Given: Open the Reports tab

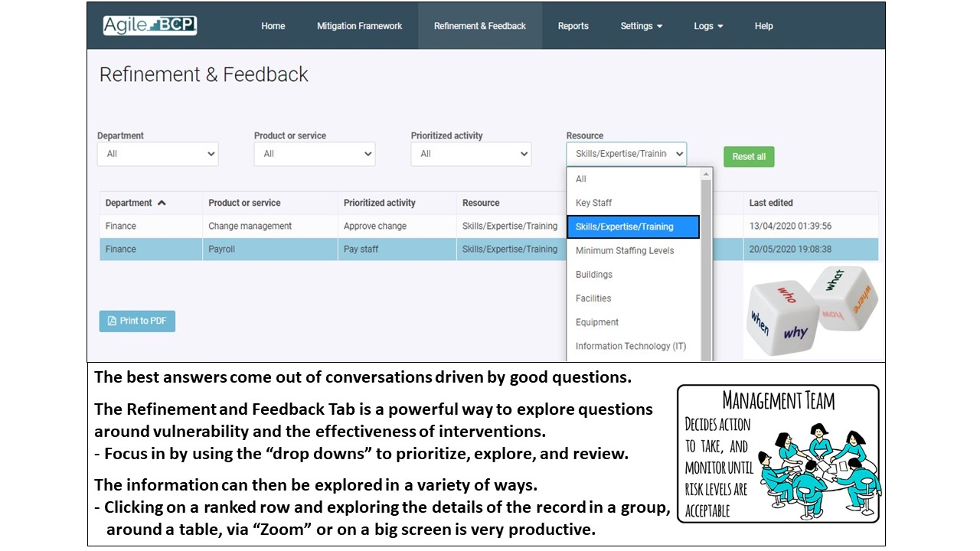Looking at the screenshot, I should click(573, 26).
